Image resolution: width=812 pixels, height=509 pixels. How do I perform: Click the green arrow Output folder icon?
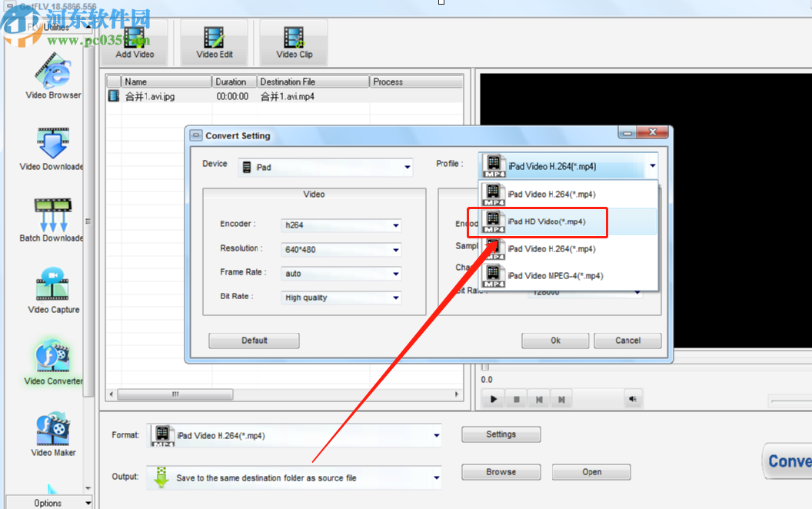point(161,477)
